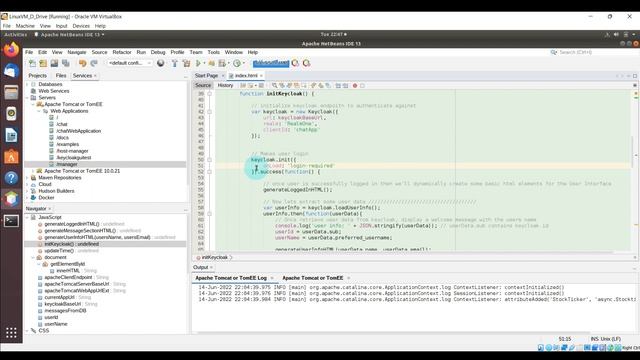Select keycloakBaseUrl in Navigator
The width and height of the screenshot is (640, 360).
62,304
